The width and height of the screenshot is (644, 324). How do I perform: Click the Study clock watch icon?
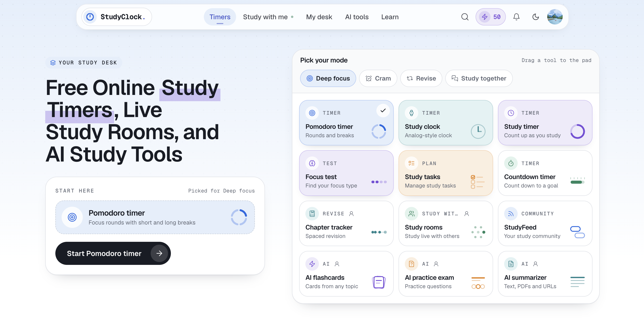point(411,113)
